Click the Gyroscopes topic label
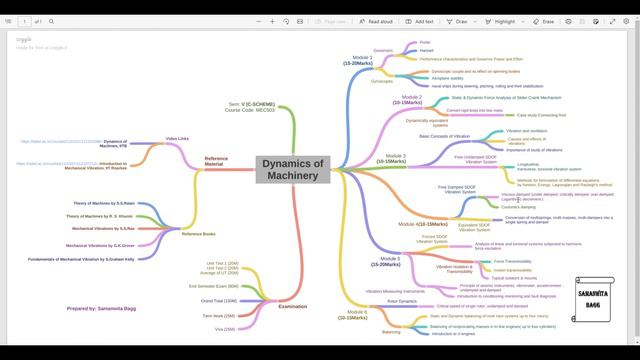This screenshot has height=360, width=640. [382, 81]
